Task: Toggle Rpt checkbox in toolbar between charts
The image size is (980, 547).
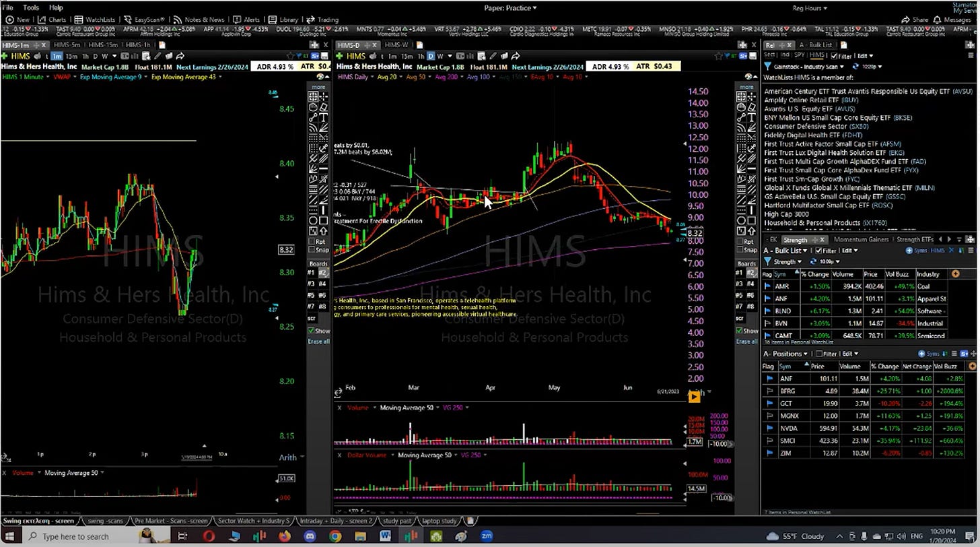Action: click(312, 242)
